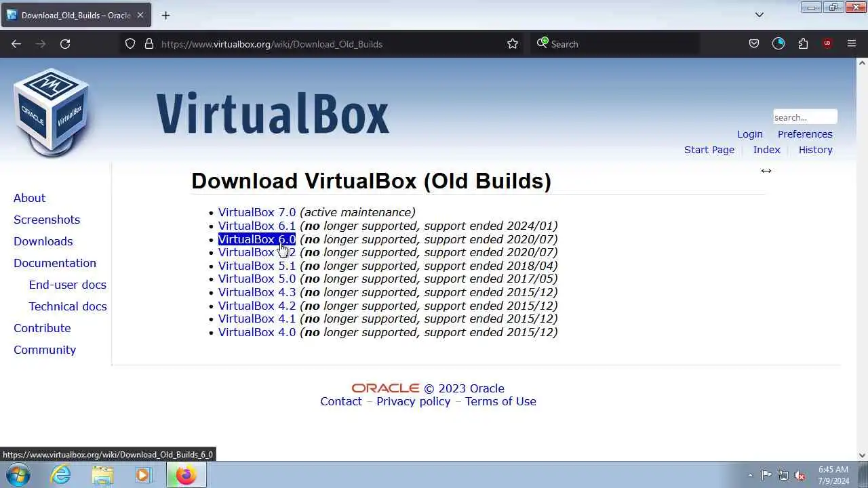Open the VirtualBox 5.0 builds link
The image size is (868, 488).
click(257, 279)
